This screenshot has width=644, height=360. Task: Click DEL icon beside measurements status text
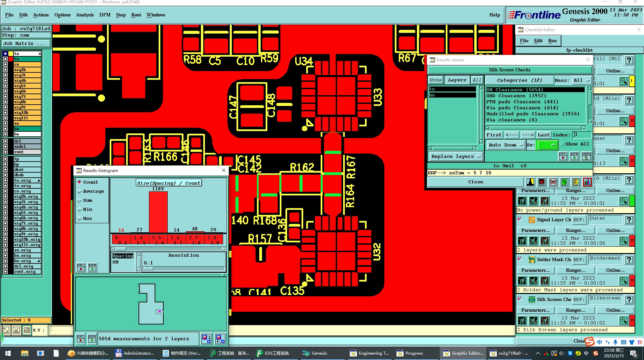80,339
